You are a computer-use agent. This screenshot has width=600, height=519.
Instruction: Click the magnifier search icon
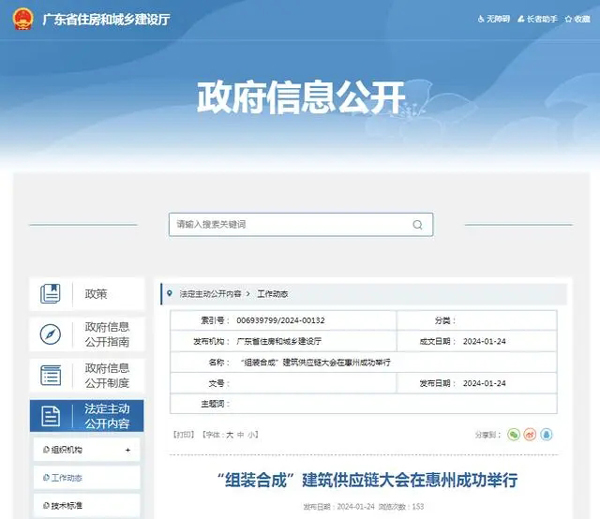tap(417, 225)
